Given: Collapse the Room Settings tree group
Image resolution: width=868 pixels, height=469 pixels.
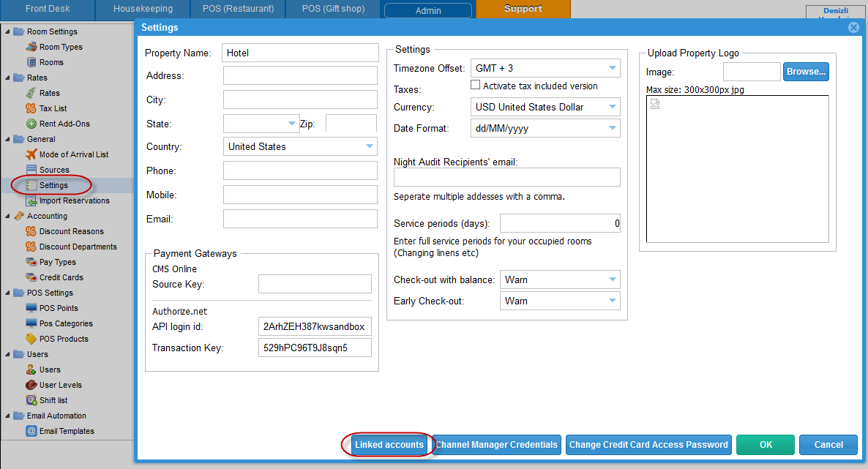Looking at the screenshot, I should click(x=7, y=31).
